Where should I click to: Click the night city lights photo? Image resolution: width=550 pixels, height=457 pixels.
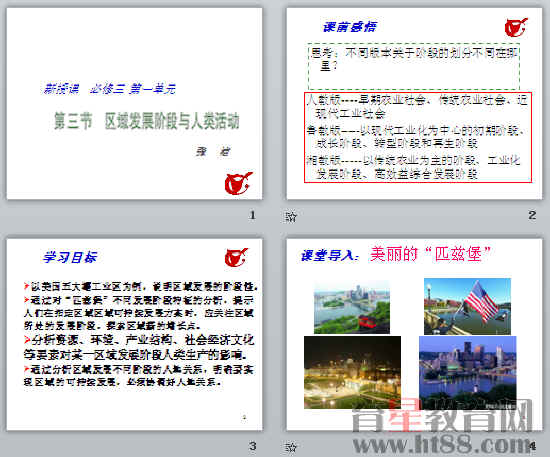[x=352, y=372]
